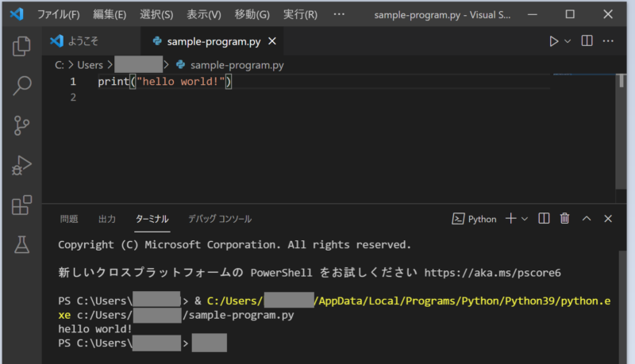This screenshot has width=635, height=364.
Task: Open editor More Actions ellipsis menu
Action: [609, 41]
